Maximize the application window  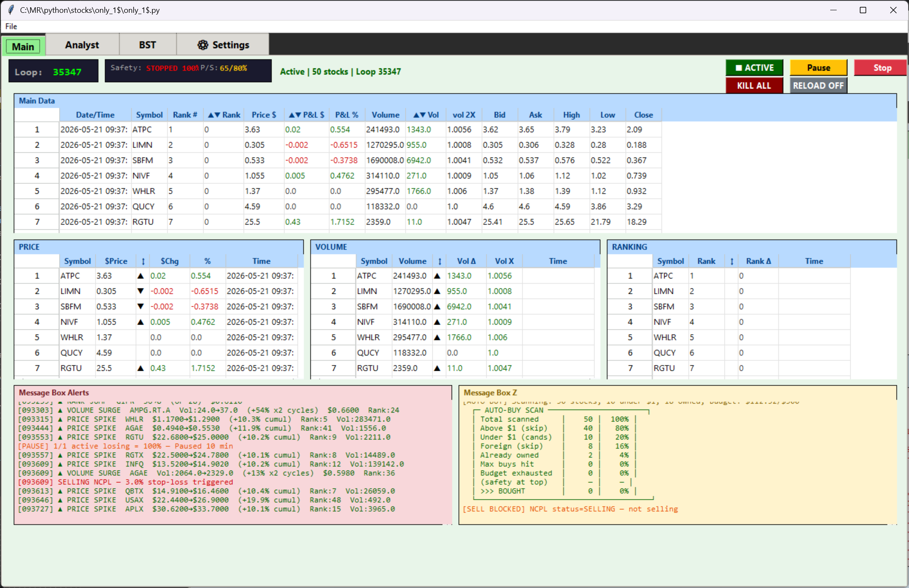[863, 10]
